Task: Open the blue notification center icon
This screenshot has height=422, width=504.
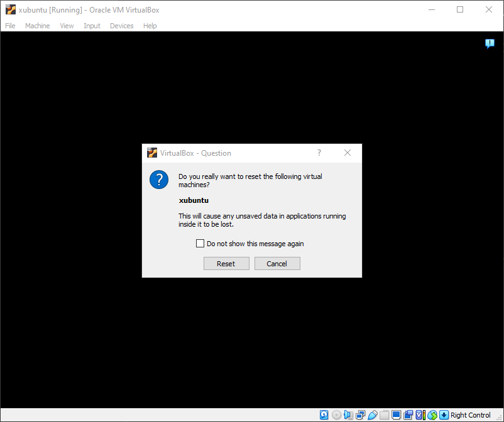Action: click(x=490, y=43)
